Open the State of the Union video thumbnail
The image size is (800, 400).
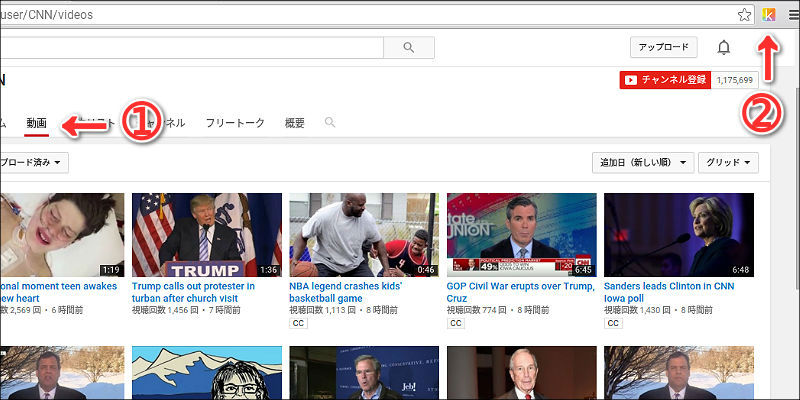521,235
